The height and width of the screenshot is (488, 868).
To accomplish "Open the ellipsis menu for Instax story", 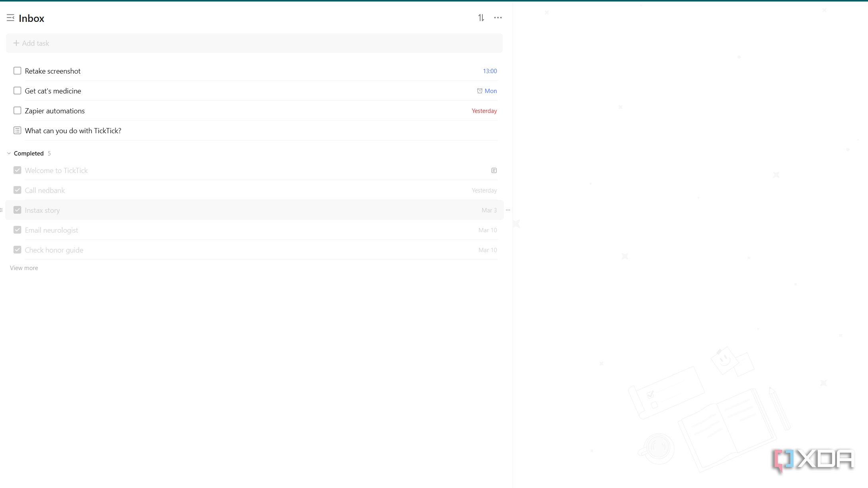I will click(508, 210).
